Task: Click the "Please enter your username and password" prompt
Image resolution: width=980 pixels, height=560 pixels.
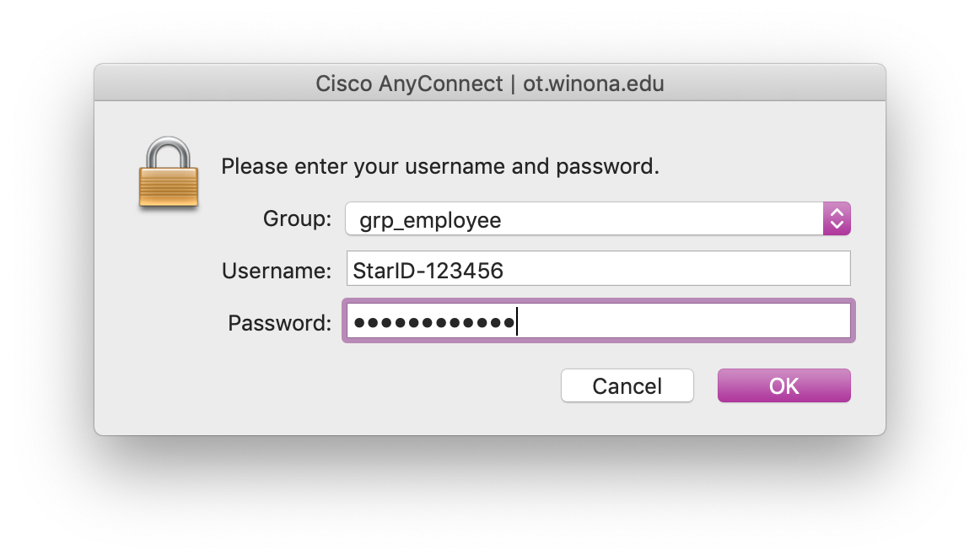Action: tap(439, 166)
